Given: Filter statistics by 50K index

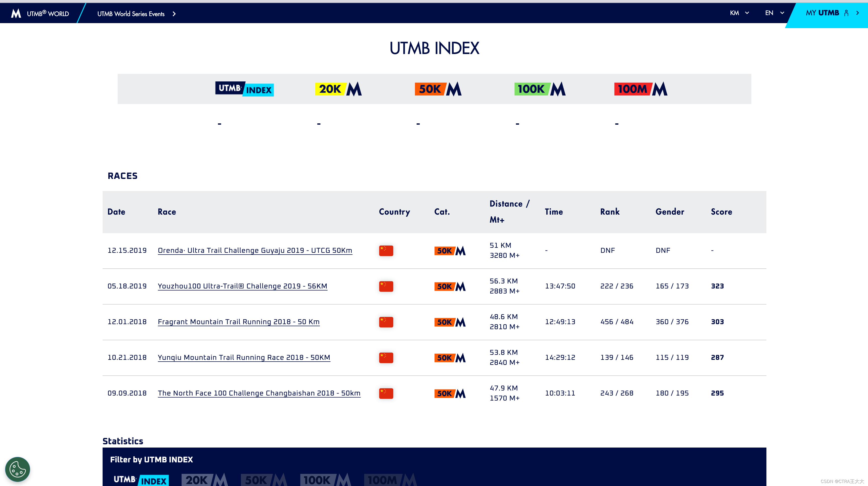Looking at the screenshot, I should click(264, 480).
